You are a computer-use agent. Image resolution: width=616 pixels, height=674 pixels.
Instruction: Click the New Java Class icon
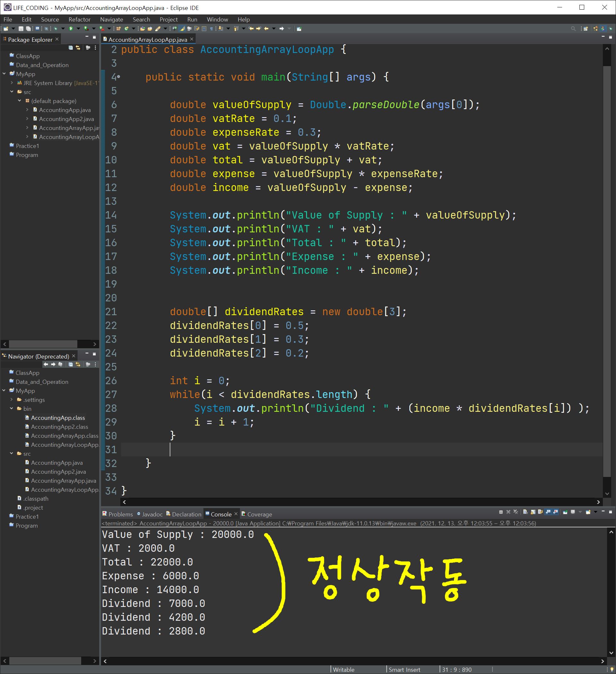[126, 29]
